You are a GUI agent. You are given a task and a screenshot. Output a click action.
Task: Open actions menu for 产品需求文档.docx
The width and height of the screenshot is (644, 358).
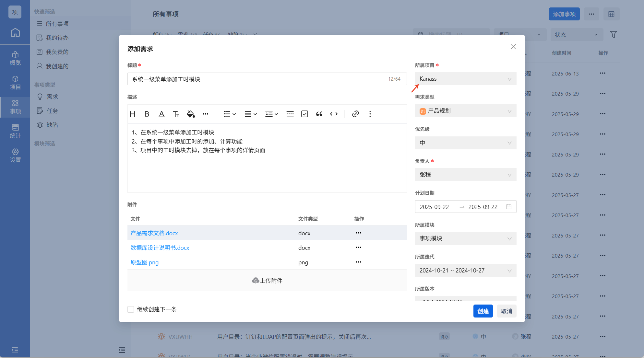point(358,233)
